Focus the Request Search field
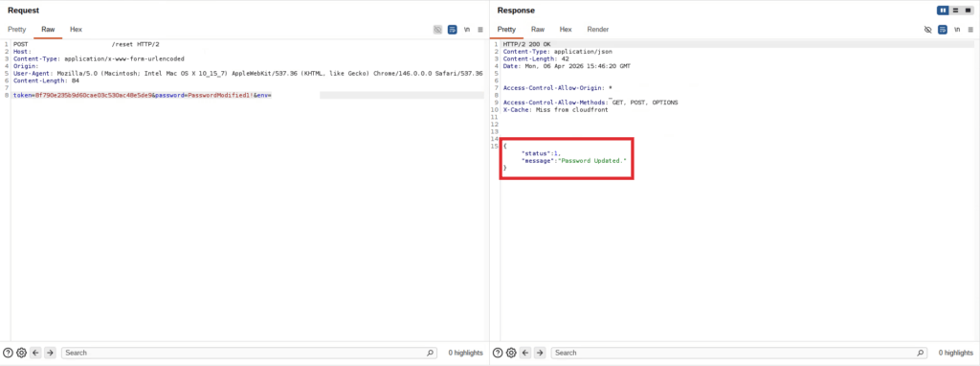The height and width of the screenshot is (366, 980). pyautogui.click(x=249, y=353)
